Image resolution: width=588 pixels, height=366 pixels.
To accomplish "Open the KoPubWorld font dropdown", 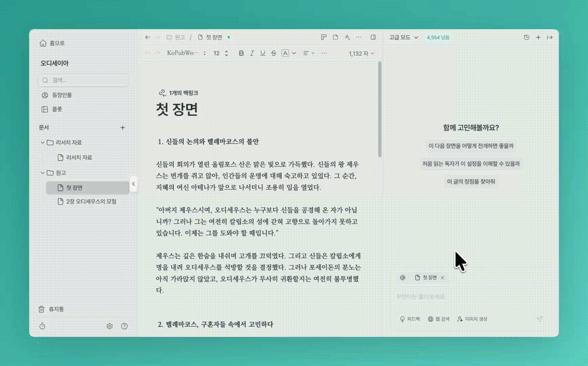I will coord(186,53).
